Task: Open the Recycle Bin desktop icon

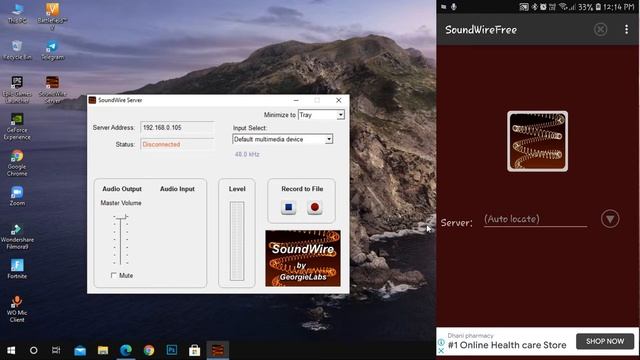Action: [17, 50]
